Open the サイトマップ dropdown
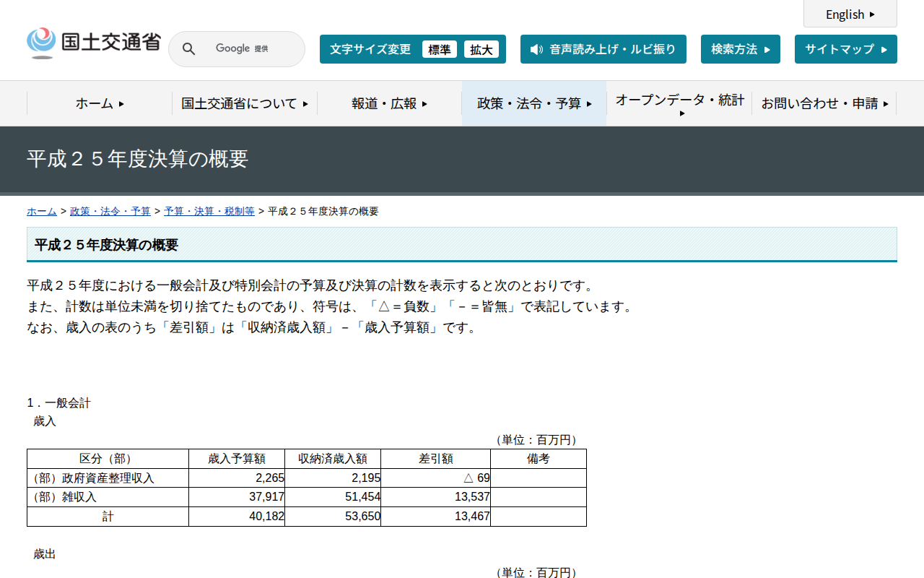The image size is (924, 578). click(845, 48)
